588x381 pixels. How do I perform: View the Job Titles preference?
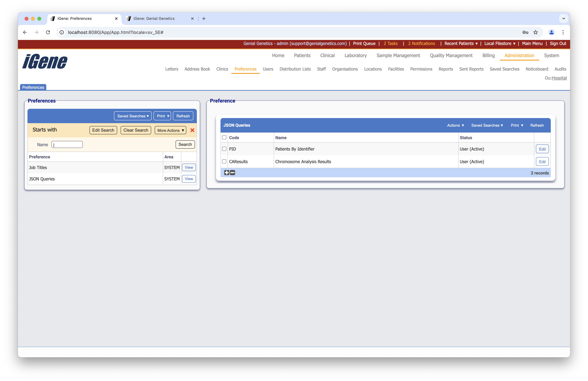click(x=189, y=167)
